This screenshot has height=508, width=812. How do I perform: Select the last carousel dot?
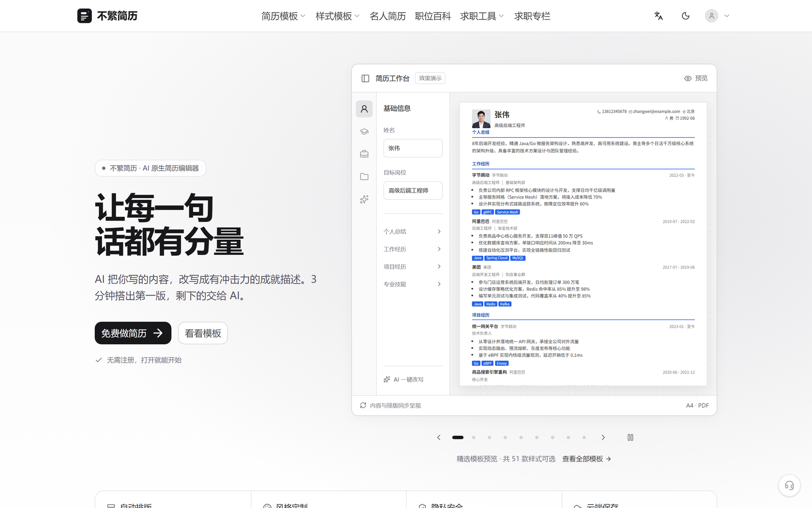pyautogui.click(x=584, y=437)
